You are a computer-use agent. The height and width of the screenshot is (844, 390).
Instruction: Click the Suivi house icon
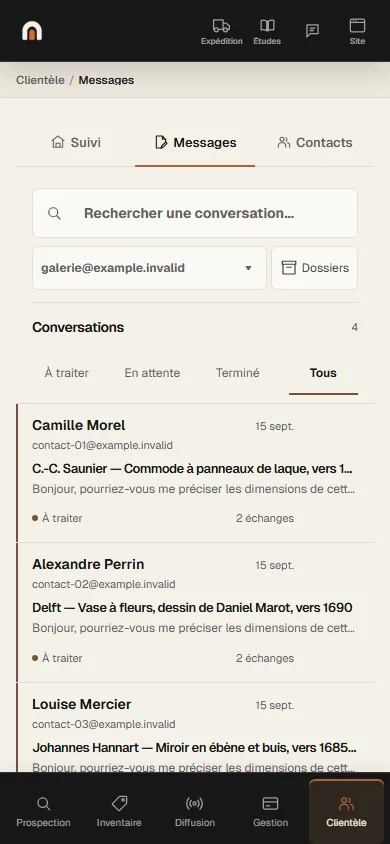58,142
